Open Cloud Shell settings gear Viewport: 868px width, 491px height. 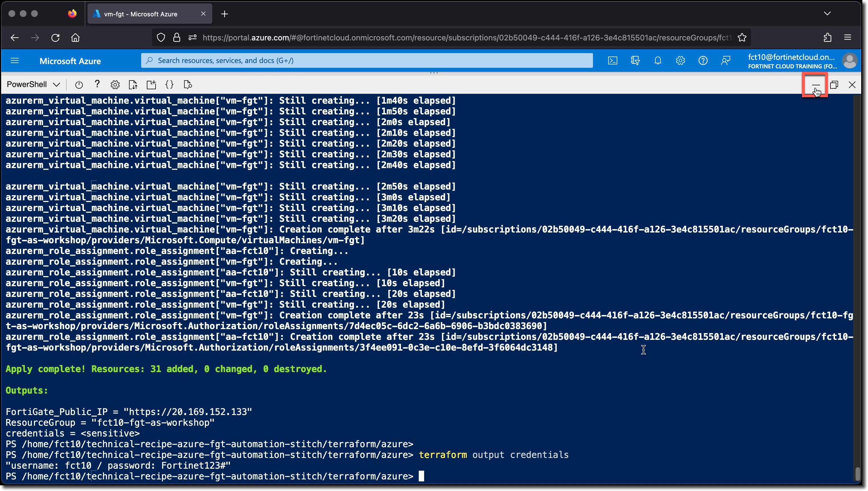point(115,85)
